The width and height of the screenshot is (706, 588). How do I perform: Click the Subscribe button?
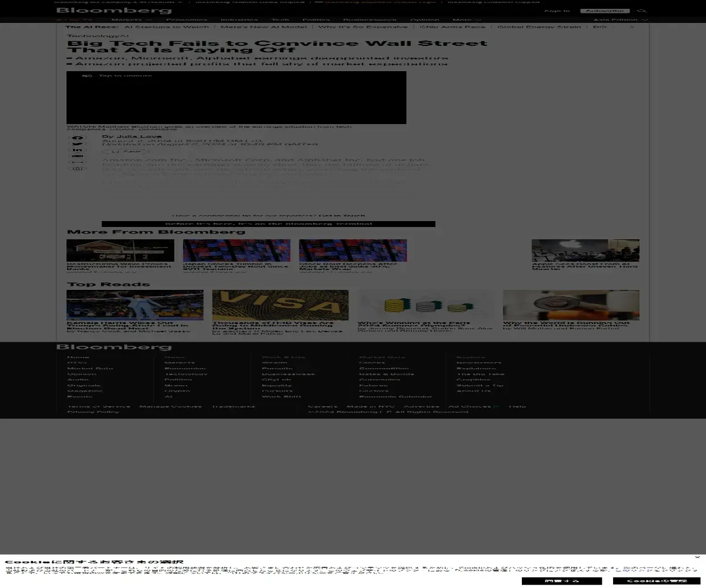tap(605, 11)
